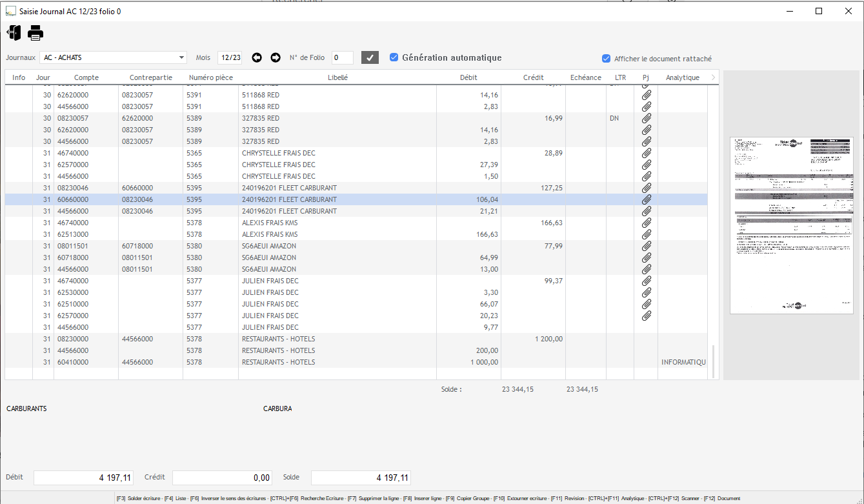
Task: Click the Echéance column header
Action: tap(586, 77)
